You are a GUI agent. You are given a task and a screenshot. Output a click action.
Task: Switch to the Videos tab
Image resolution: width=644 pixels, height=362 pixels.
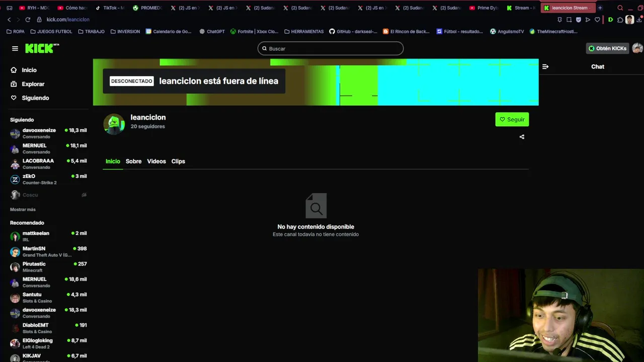156,161
